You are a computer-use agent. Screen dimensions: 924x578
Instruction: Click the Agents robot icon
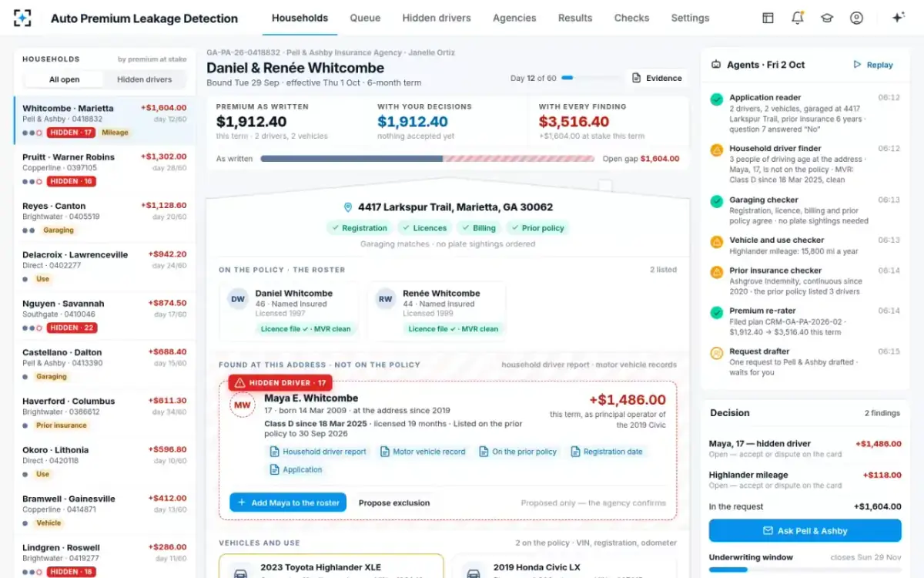click(x=716, y=65)
